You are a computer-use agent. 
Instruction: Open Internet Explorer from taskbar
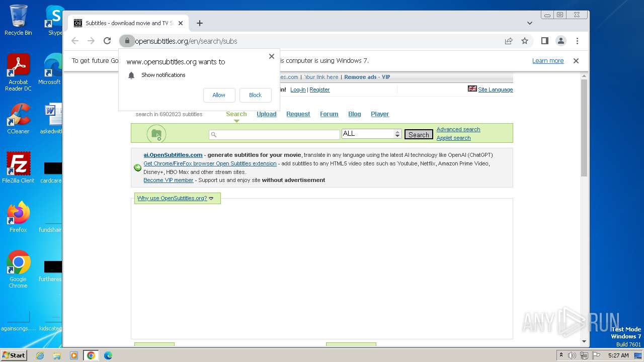(40, 355)
